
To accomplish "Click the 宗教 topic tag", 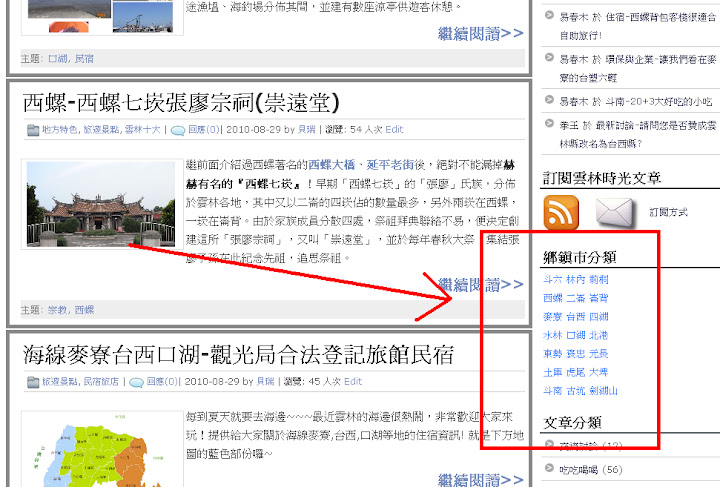I will click(x=57, y=310).
